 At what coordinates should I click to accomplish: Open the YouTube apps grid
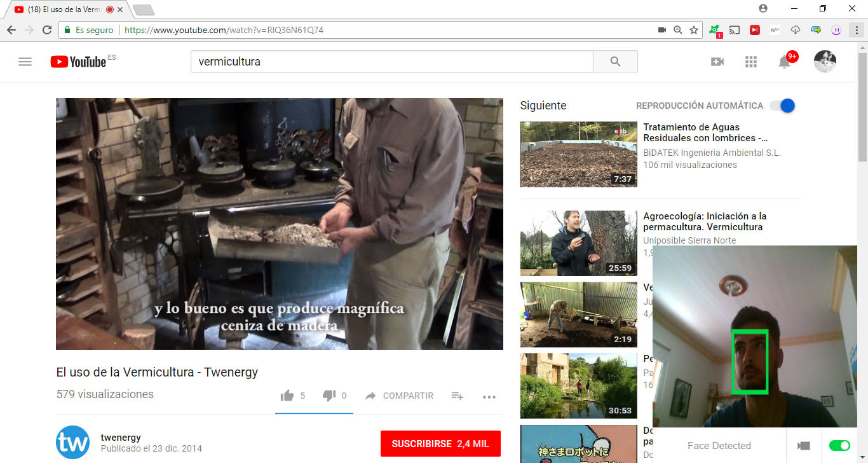(x=750, y=61)
